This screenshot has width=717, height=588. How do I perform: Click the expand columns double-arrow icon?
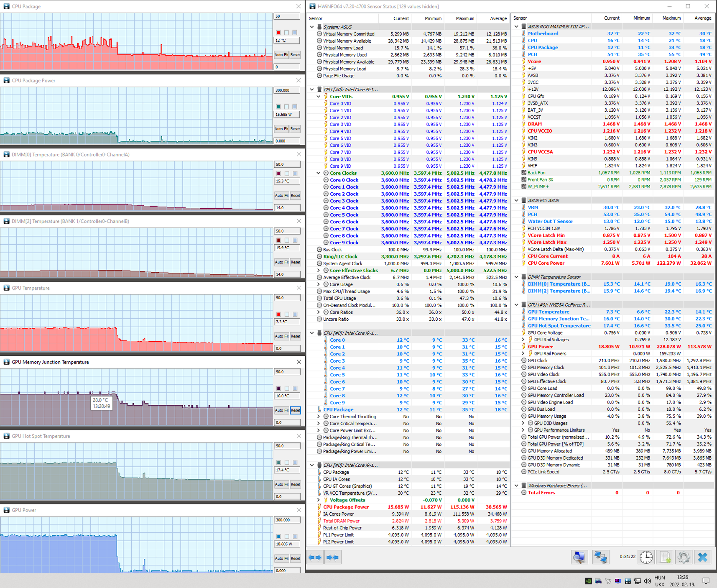coord(315,557)
